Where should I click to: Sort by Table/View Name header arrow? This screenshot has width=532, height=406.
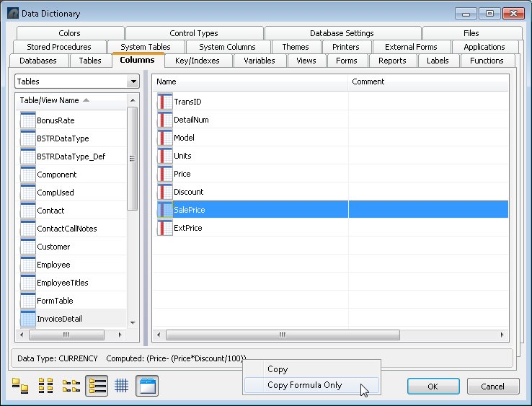click(87, 100)
